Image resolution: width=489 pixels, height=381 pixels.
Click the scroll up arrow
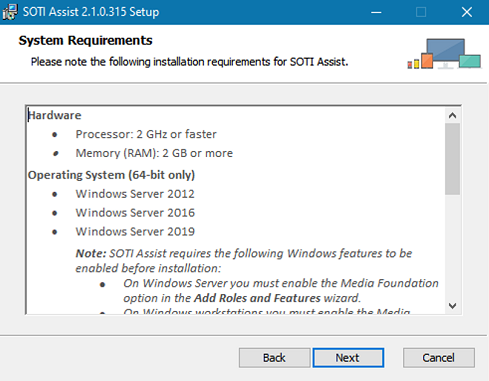[x=452, y=116]
